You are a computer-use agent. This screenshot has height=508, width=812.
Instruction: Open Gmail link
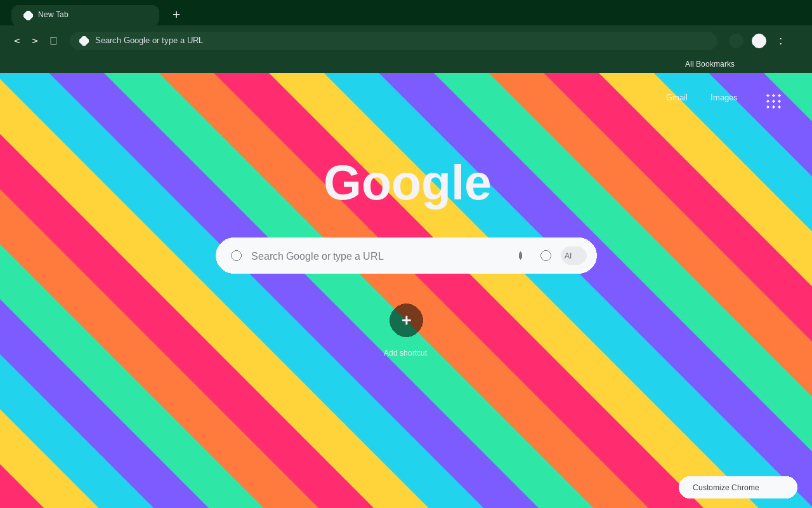[677, 97]
